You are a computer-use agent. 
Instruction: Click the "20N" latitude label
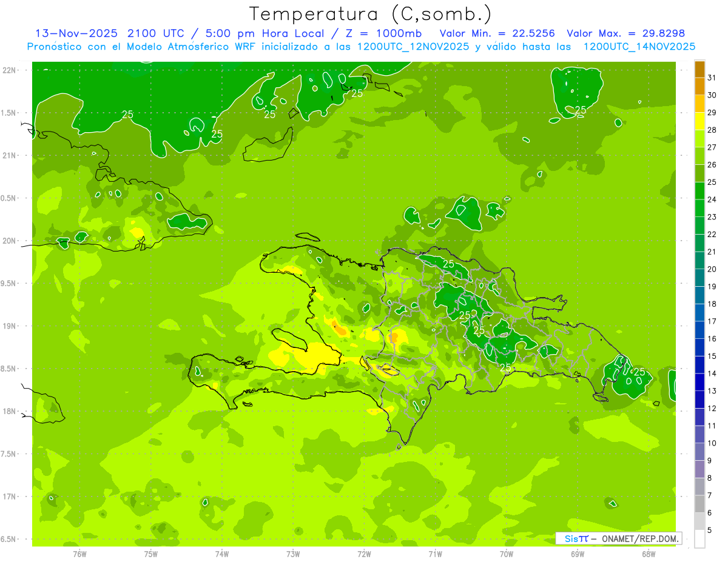pyautogui.click(x=9, y=241)
